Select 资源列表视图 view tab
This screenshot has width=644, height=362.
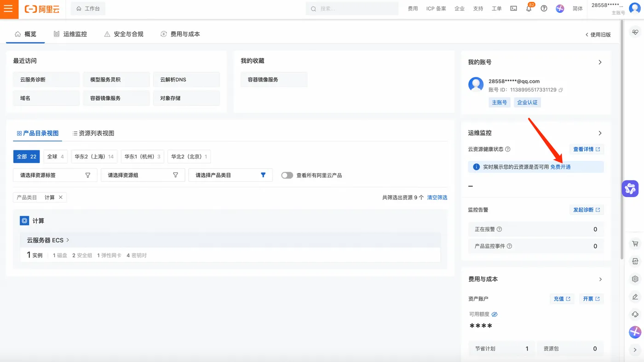93,133
